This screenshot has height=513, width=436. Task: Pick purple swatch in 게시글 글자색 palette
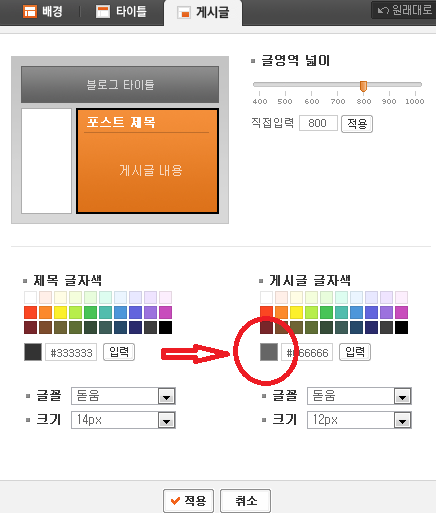coord(386,313)
